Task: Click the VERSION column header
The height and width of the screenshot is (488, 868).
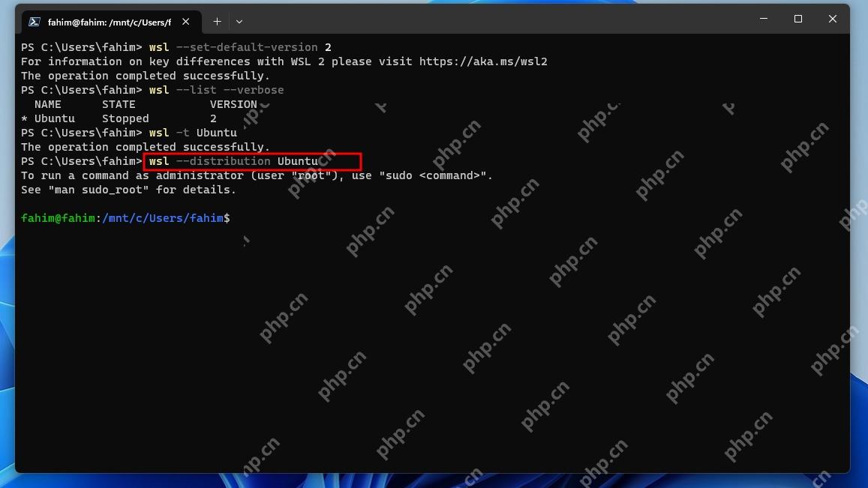Action: coord(233,104)
